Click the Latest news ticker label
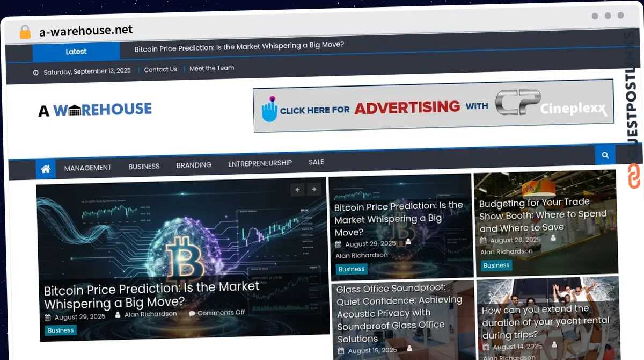This screenshot has width=644, height=360. click(76, 52)
